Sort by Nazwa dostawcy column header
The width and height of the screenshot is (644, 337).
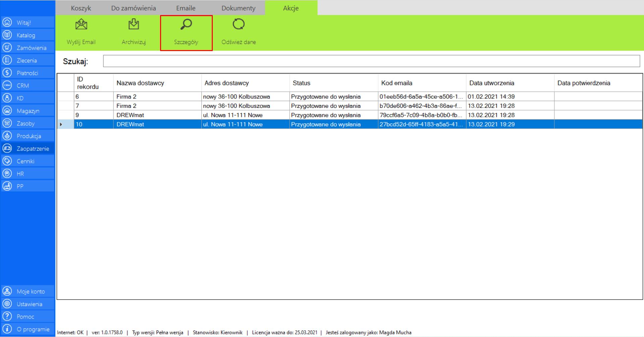(x=140, y=83)
